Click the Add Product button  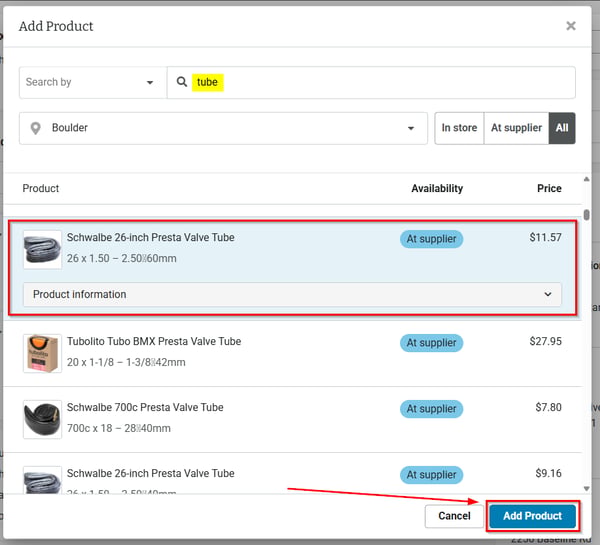click(532, 516)
